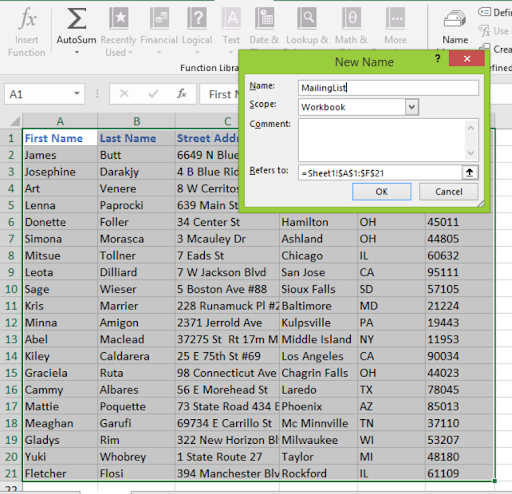
Task: Click the fx button in formula bar
Action: pyautogui.click(x=182, y=94)
